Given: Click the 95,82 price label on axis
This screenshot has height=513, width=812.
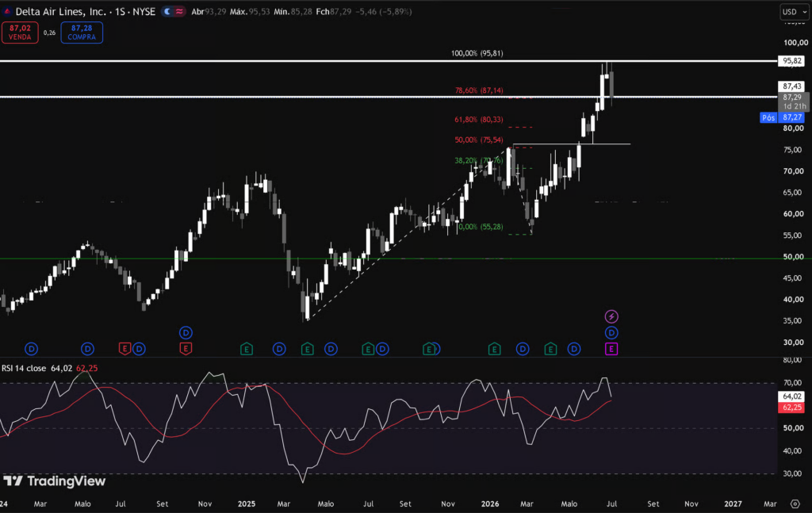Looking at the screenshot, I should point(792,61).
